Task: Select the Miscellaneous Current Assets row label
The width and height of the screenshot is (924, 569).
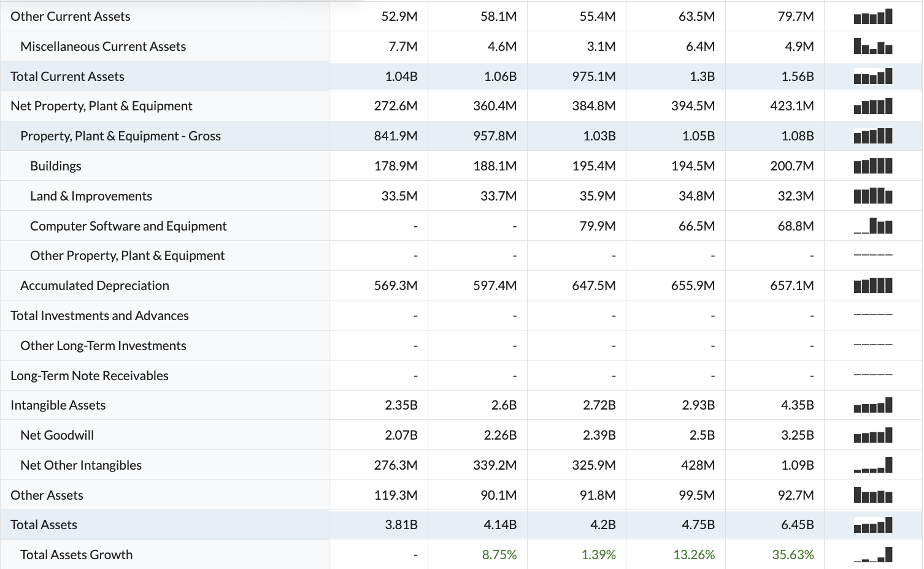Action: click(x=103, y=47)
